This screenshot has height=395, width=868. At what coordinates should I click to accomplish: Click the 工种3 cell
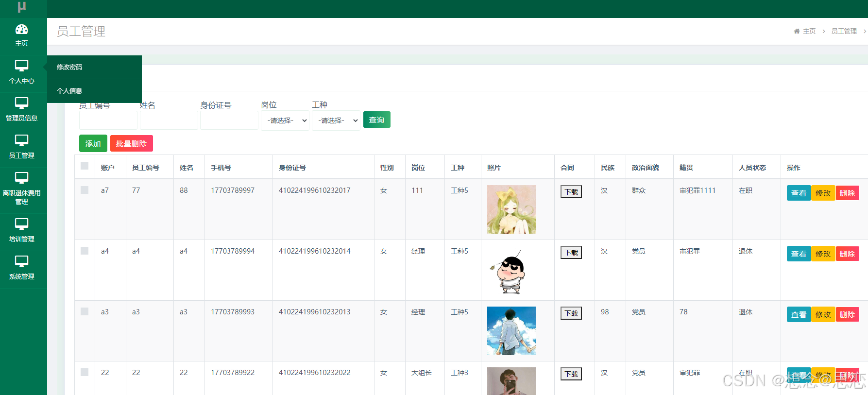pos(460,373)
